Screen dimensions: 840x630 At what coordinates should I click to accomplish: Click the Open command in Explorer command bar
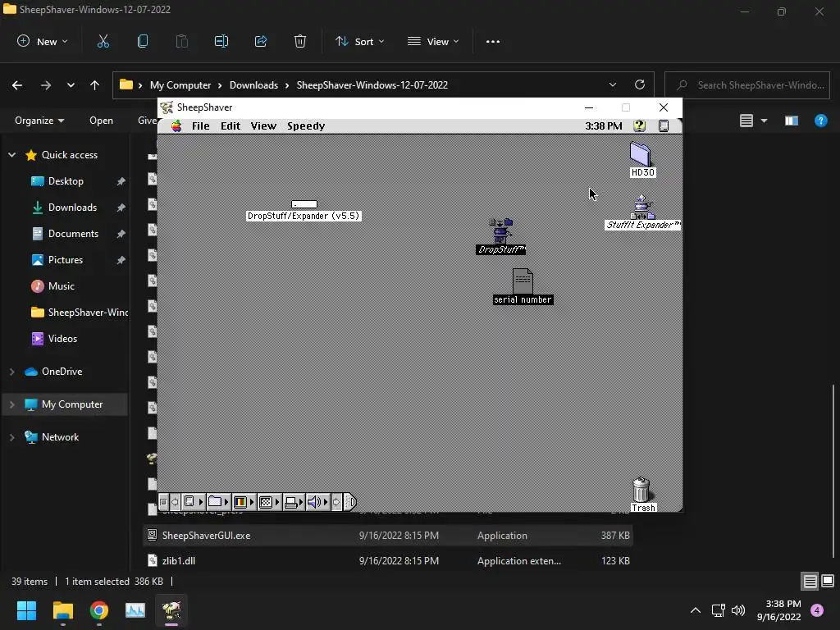pos(101,121)
